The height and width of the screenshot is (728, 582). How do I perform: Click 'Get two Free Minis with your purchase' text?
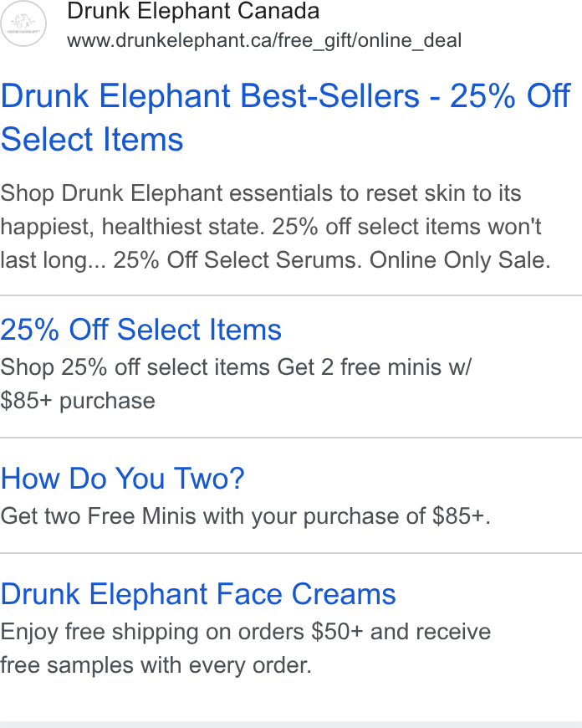pos(212,516)
